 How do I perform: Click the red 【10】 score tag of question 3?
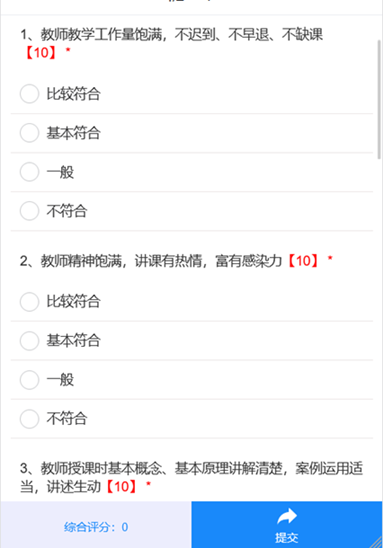121,486
